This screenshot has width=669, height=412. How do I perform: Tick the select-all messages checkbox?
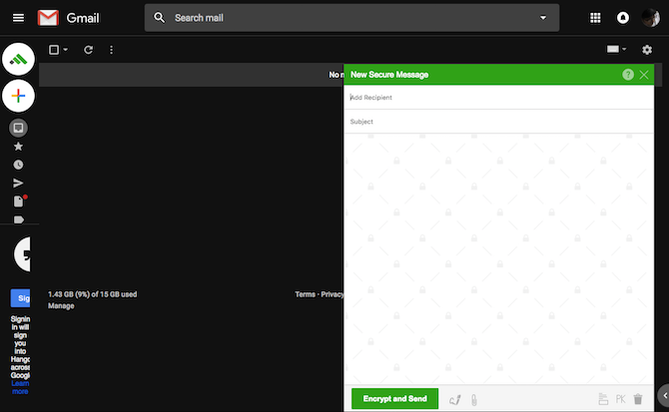[x=54, y=50]
